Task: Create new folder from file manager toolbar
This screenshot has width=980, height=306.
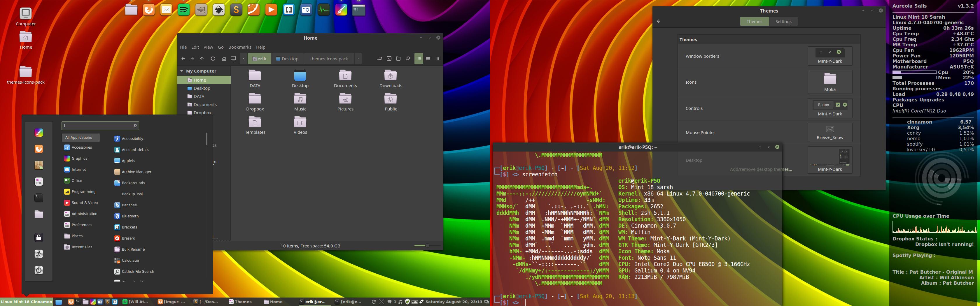Action: click(398, 59)
